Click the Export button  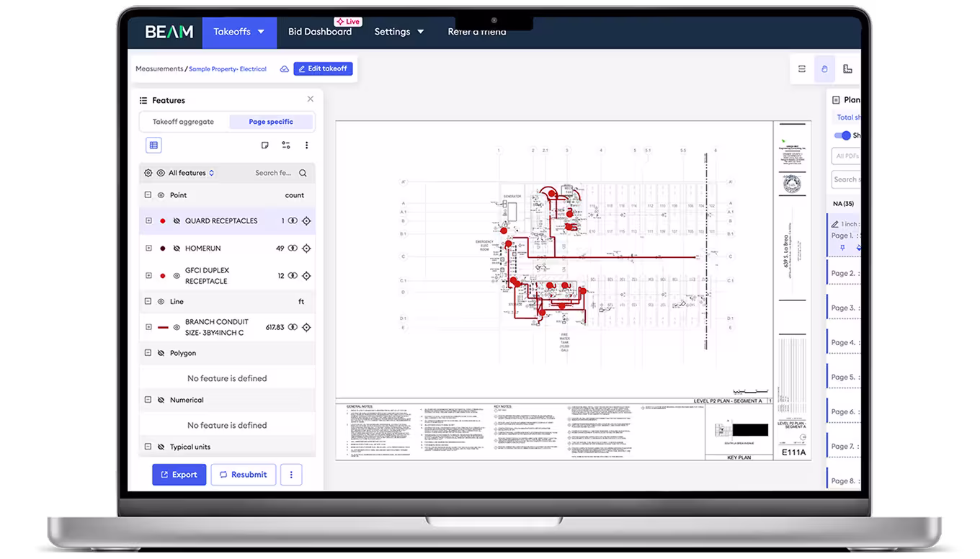click(179, 475)
